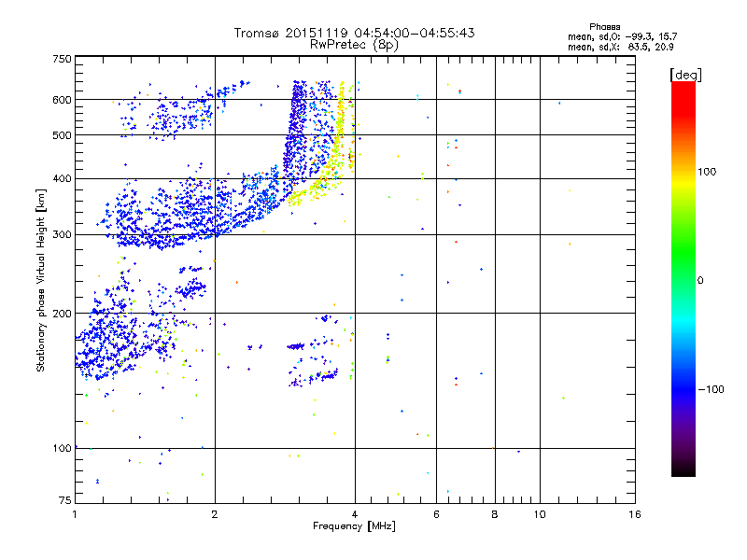This screenshot has height=560, width=747.
Task: Click the phase colorbar
Action: click(684, 279)
